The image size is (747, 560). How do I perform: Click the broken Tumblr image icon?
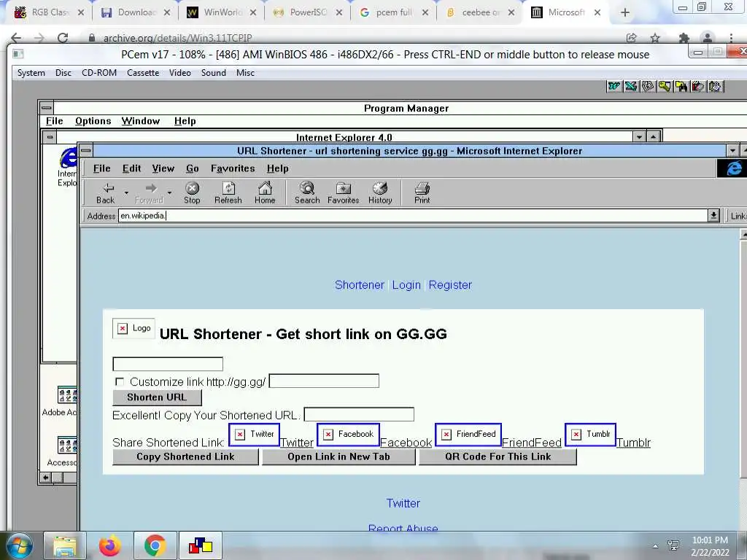coord(590,435)
